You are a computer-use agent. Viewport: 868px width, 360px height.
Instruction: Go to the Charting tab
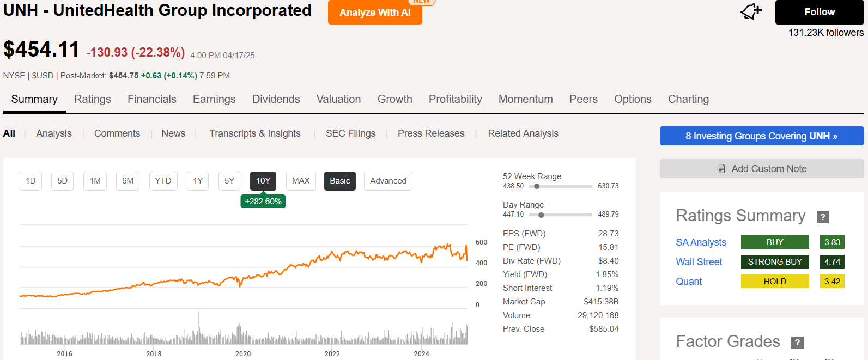tap(689, 99)
